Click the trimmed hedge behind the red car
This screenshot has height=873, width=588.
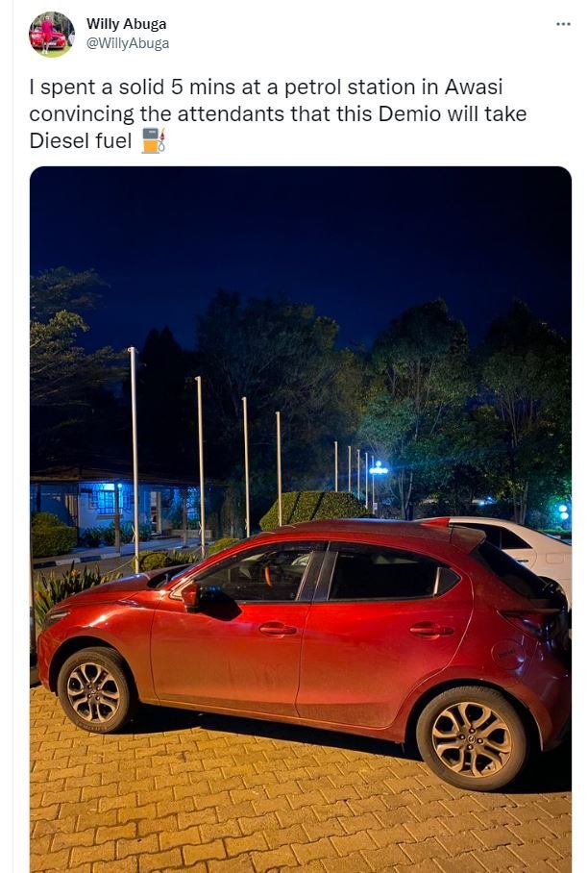312,509
